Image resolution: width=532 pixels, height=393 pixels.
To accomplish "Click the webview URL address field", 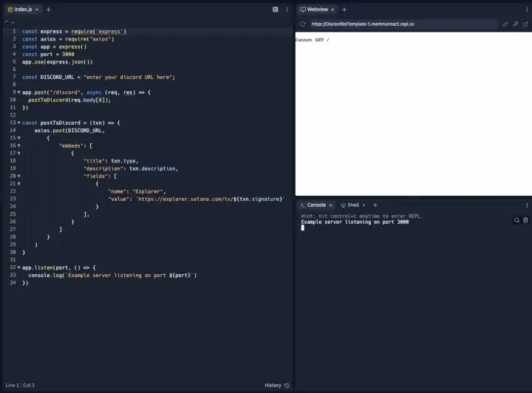I will [403, 24].
